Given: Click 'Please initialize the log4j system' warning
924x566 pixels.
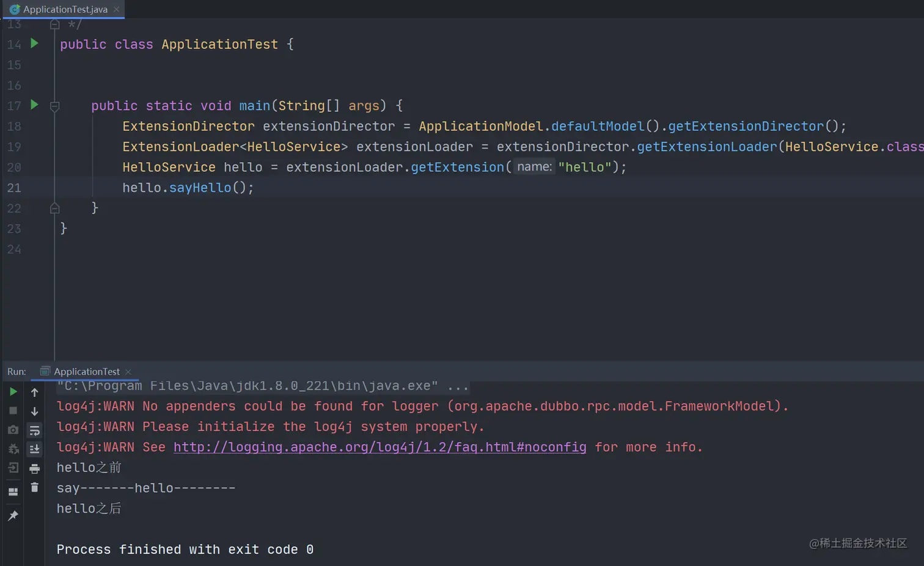Looking at the screenshot, I should [x=270, y=427].
